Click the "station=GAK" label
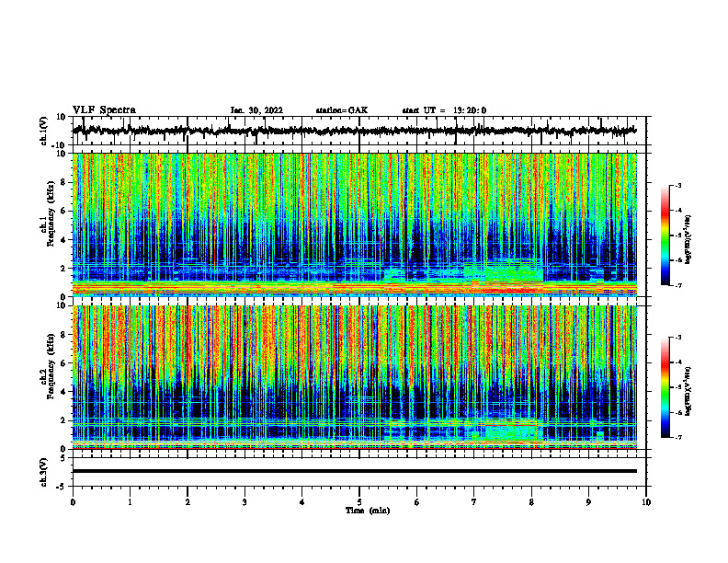The height and width of the screenshot is (563, 728). pos(342,110)
